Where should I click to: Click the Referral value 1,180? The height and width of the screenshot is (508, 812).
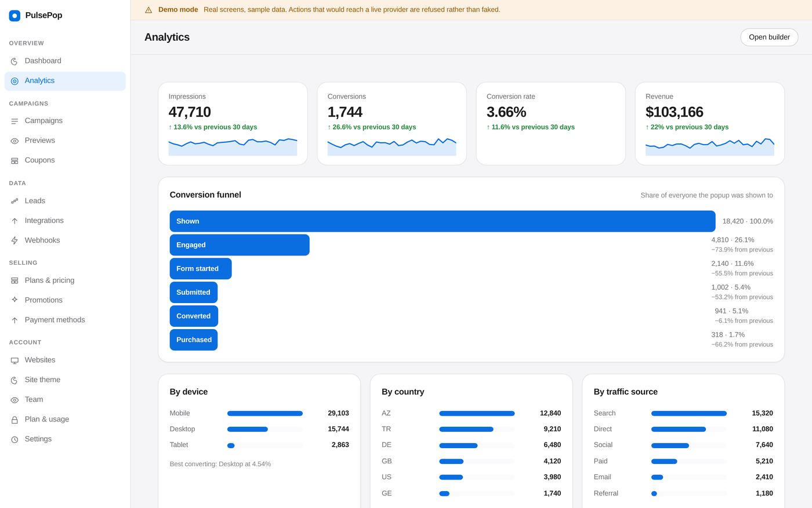pyautogui.click(x=764, y=493)
